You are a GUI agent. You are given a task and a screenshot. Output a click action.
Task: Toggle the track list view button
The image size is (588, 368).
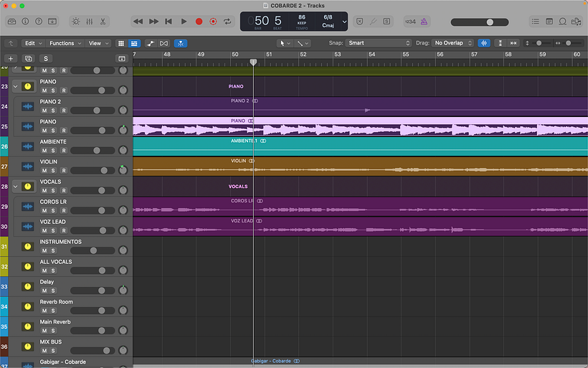(x=134, y=44)
